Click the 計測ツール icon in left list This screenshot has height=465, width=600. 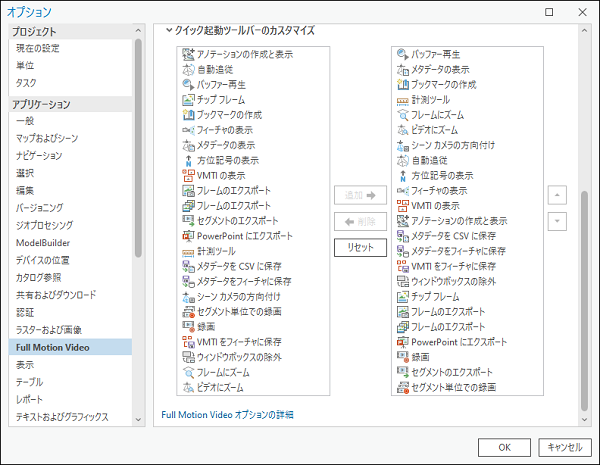[x=188, y=251]
